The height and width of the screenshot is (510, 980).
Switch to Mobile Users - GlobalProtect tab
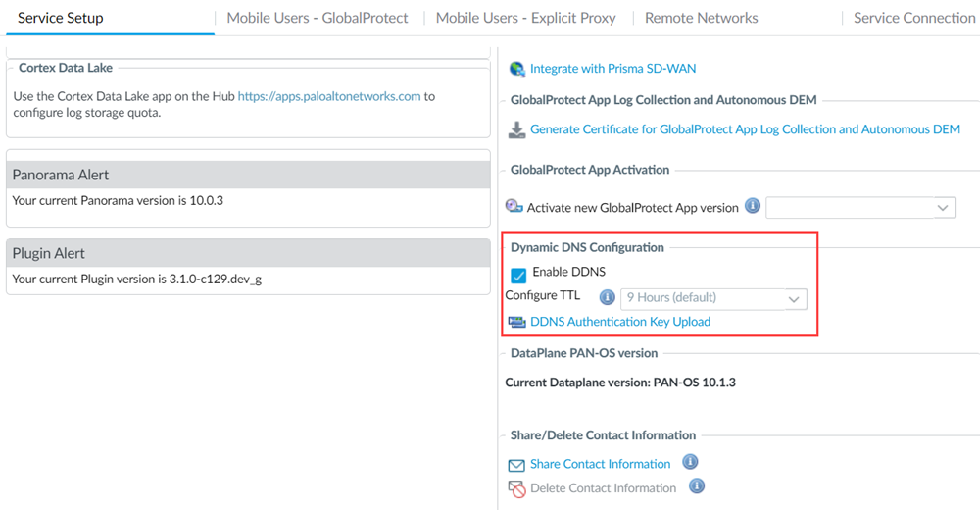[318, 18]
